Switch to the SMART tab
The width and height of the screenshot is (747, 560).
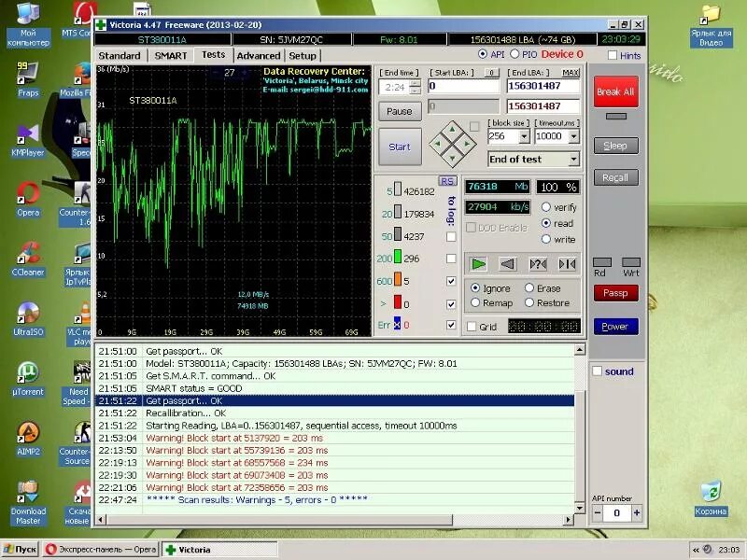coord(171,56)
